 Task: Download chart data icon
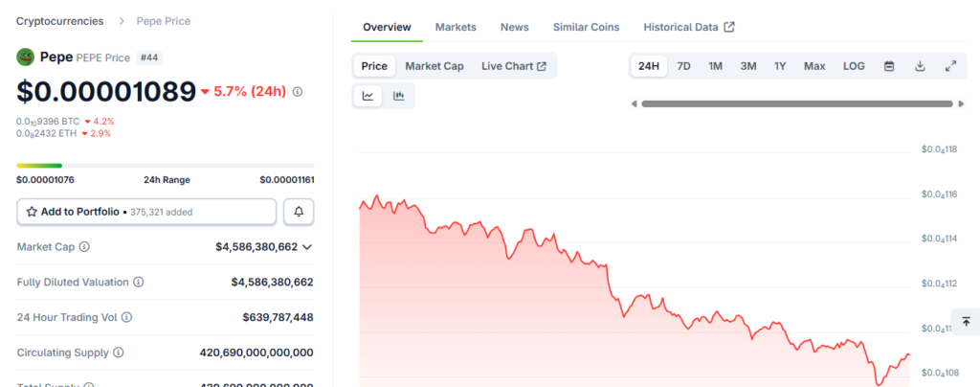coord(920,66)
